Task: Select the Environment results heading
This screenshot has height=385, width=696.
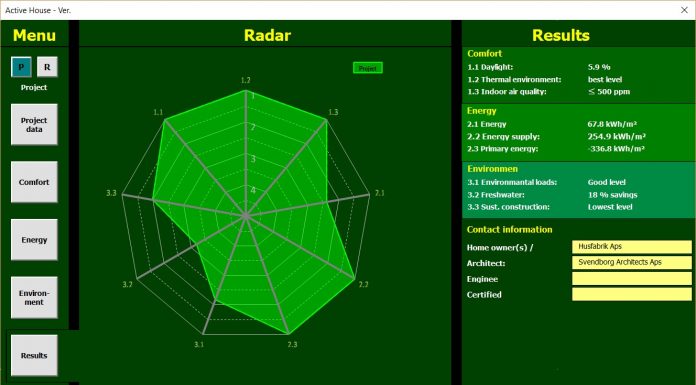Action: click(x=492, y=169)
